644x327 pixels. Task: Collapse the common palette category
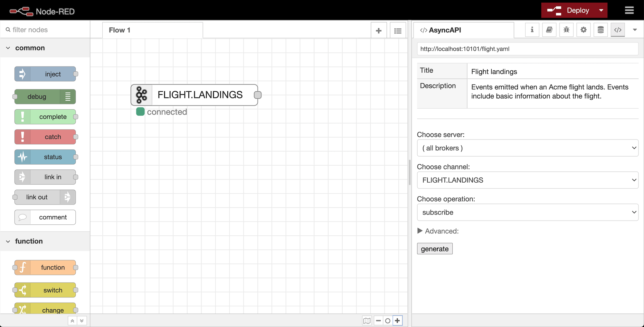pos(45,48)
